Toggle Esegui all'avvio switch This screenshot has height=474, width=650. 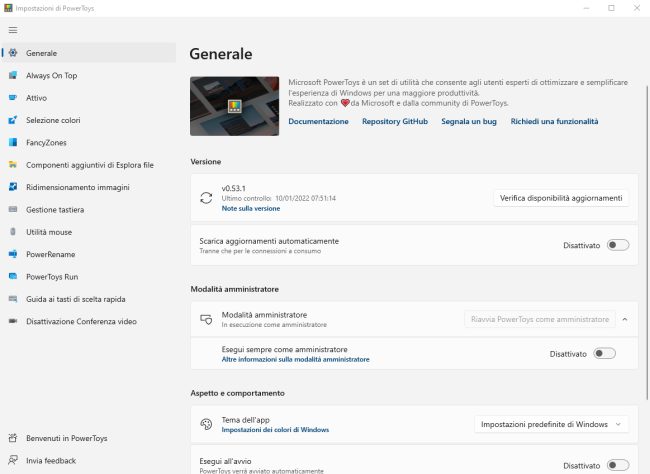tap(618, 465)
